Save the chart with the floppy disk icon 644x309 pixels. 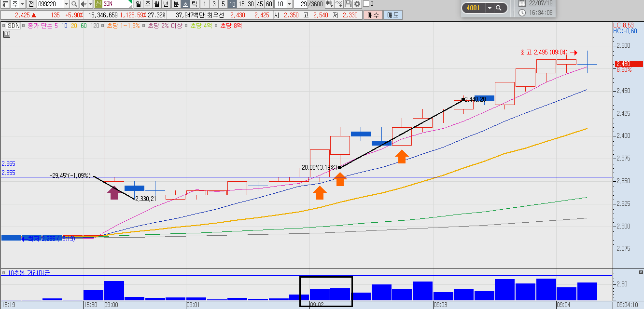coord(348,4)
